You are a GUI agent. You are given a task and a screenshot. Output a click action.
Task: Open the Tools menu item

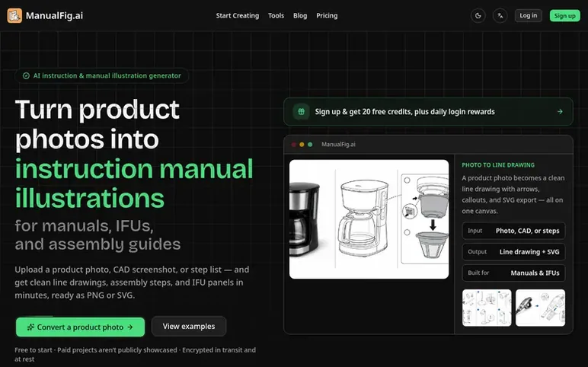pos(276,16)
